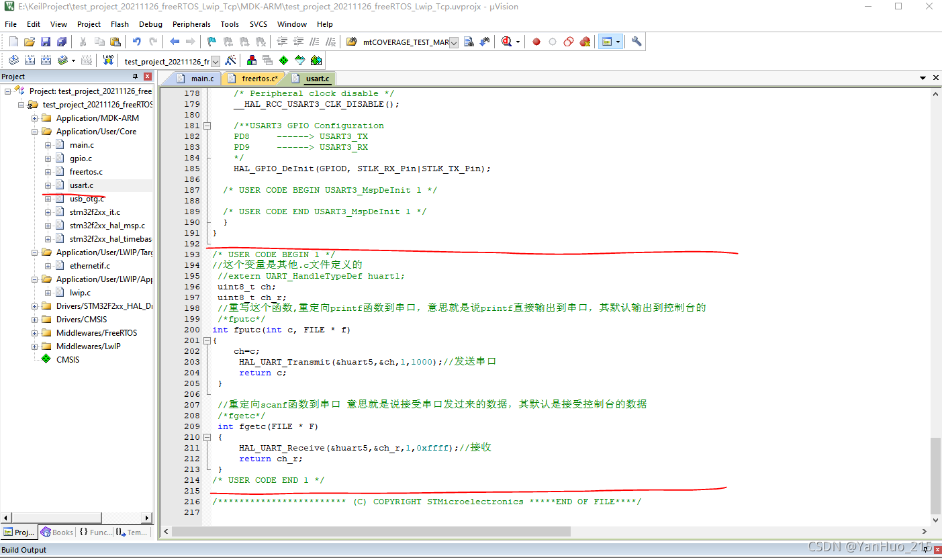Select the CMSIS component in the project tree
The width and height of the screenshot is (942, 560).
pos(67,360)
